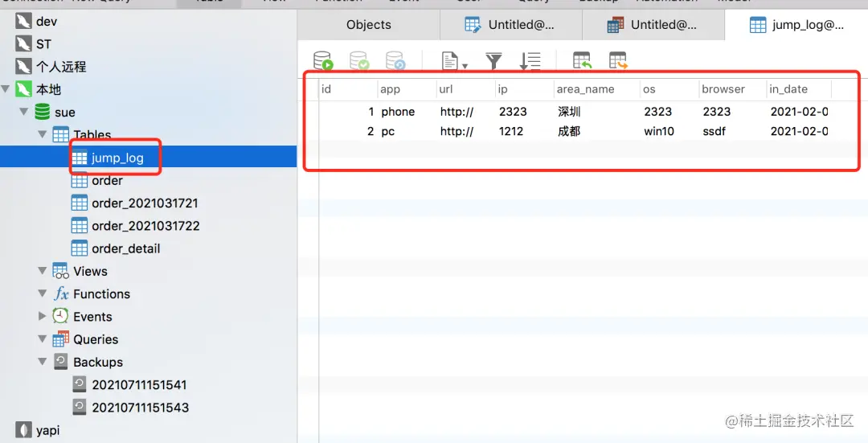Open the Untitled tab with red grid icon

[653, 24]
